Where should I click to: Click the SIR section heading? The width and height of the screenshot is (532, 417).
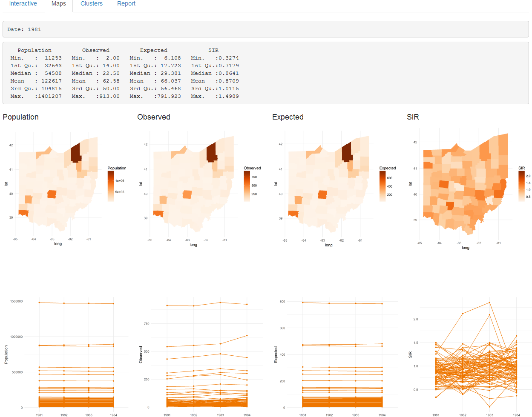(x=413, y=117)
